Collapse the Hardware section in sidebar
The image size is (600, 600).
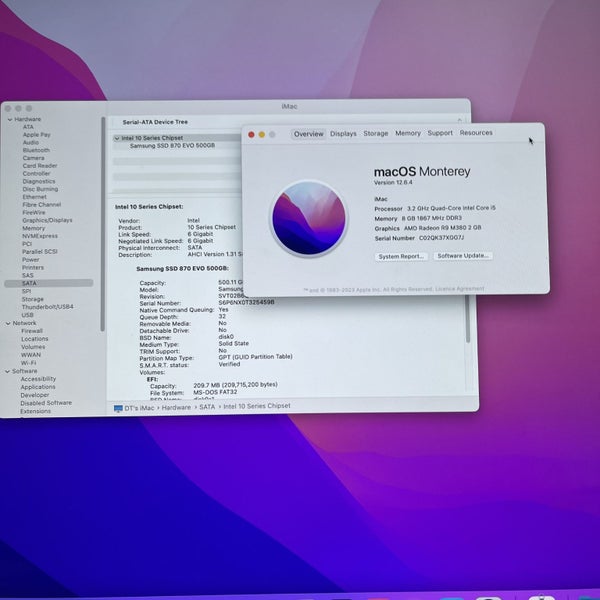[10, 119]
